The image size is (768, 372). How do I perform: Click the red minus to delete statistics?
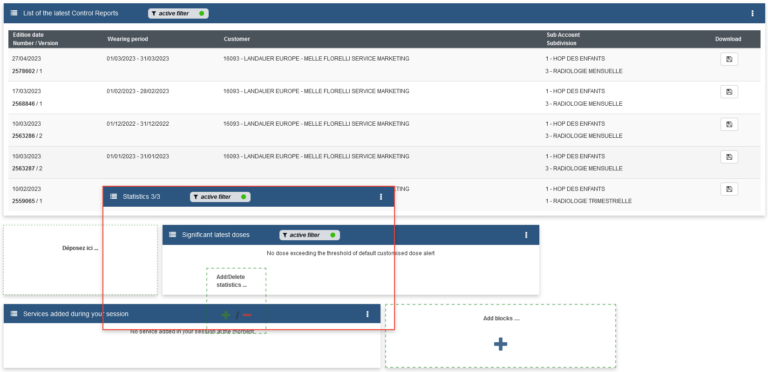pyautogui.click(x=247, y=315)
